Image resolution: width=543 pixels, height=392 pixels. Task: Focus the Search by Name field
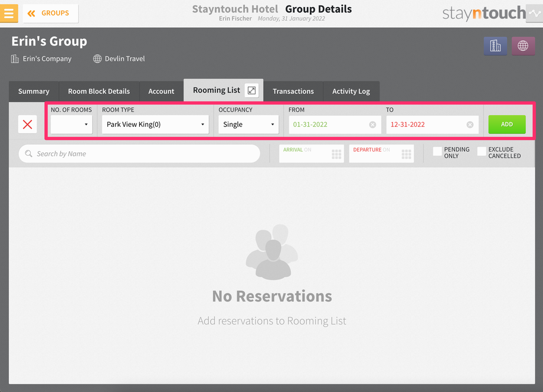[139, 153]
